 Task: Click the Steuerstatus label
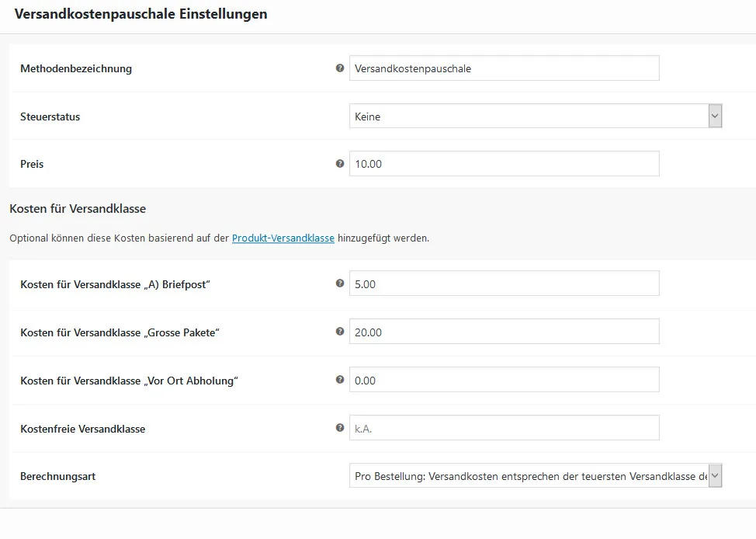tap(50, 116)
